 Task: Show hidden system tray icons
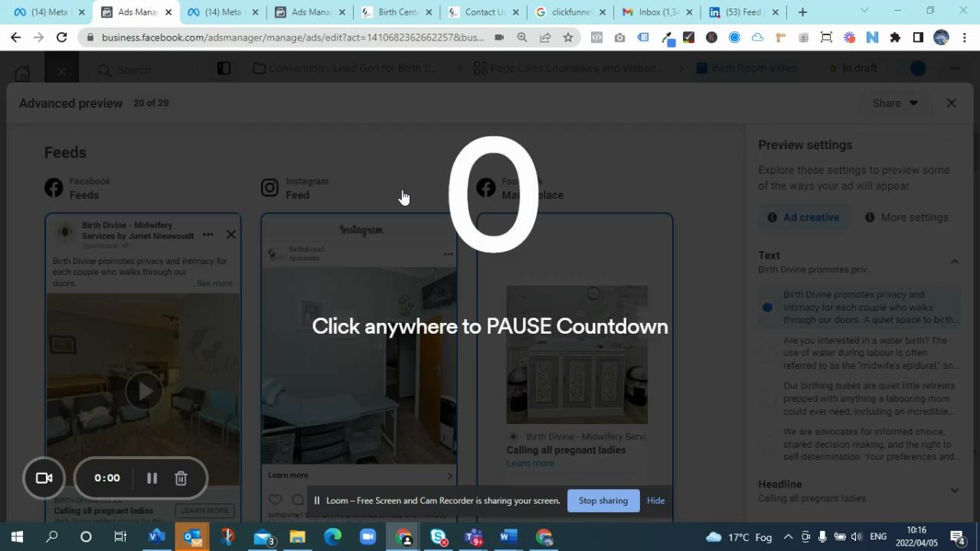pos(788,536)
